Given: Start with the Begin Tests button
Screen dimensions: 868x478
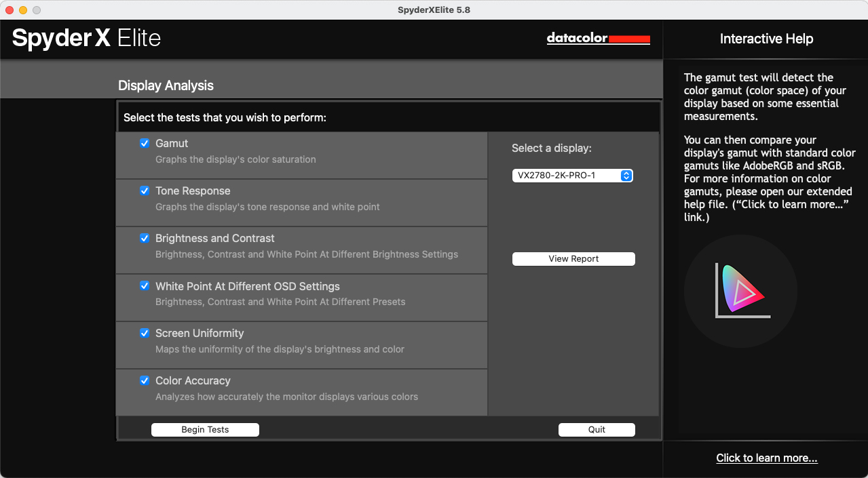Looking at the screenshot, I should pyautogui.click(x=205, y=430).
